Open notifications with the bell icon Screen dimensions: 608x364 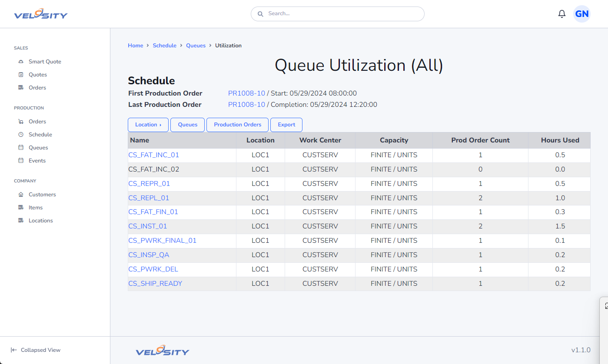(x=561, y=14)
